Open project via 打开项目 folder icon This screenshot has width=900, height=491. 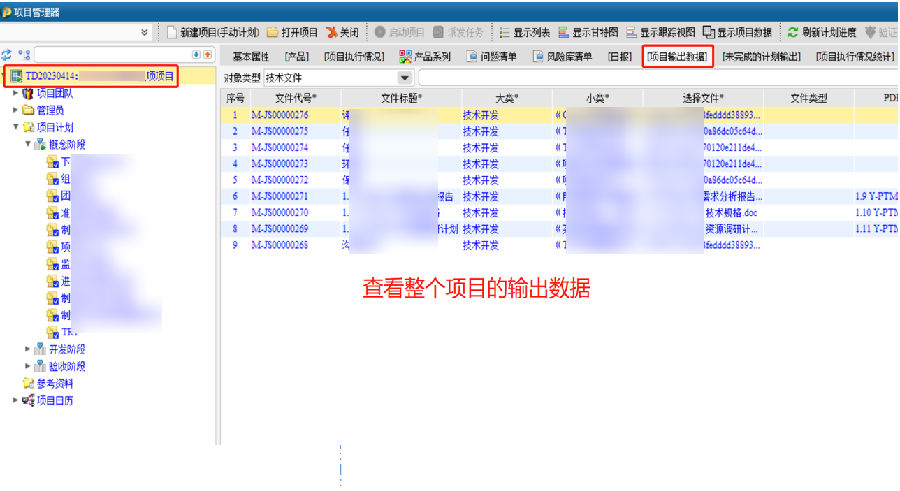[272, 32]
